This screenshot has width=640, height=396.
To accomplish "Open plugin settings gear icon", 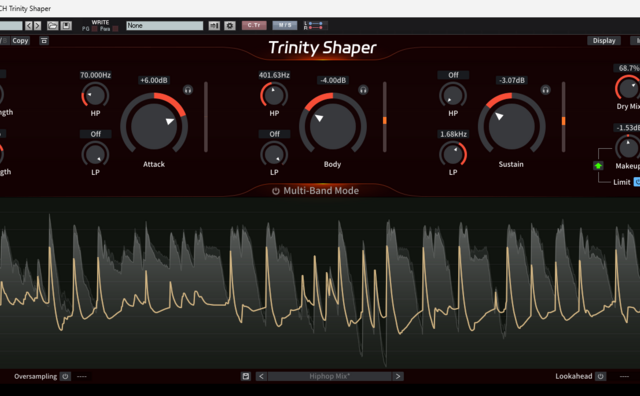I will (x=230, y=26).
